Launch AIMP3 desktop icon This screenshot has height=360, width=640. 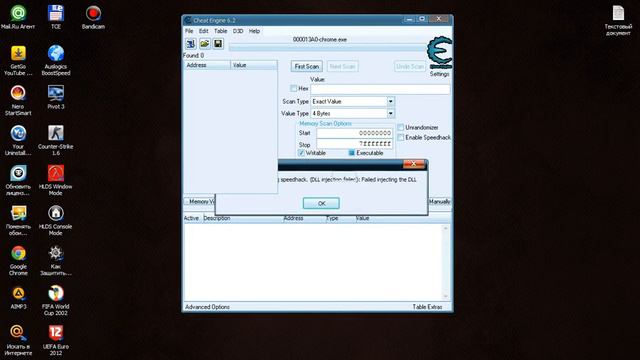18,298
